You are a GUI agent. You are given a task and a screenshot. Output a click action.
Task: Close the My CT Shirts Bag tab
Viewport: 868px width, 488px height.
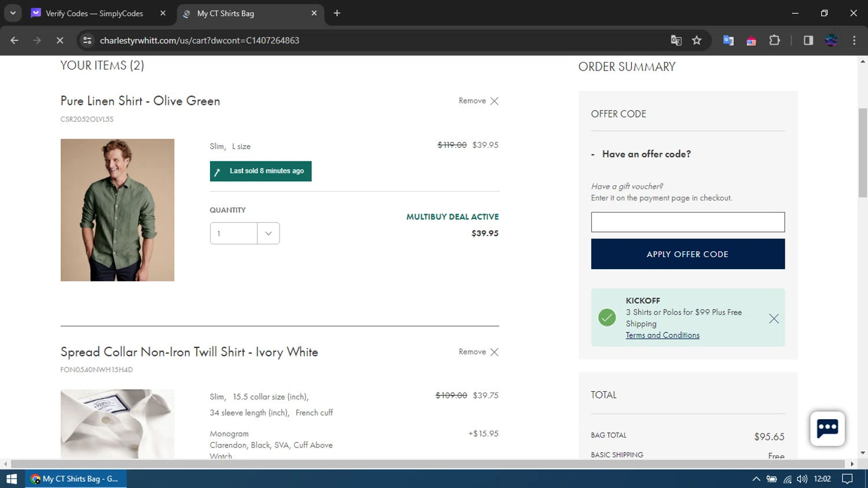314,13
